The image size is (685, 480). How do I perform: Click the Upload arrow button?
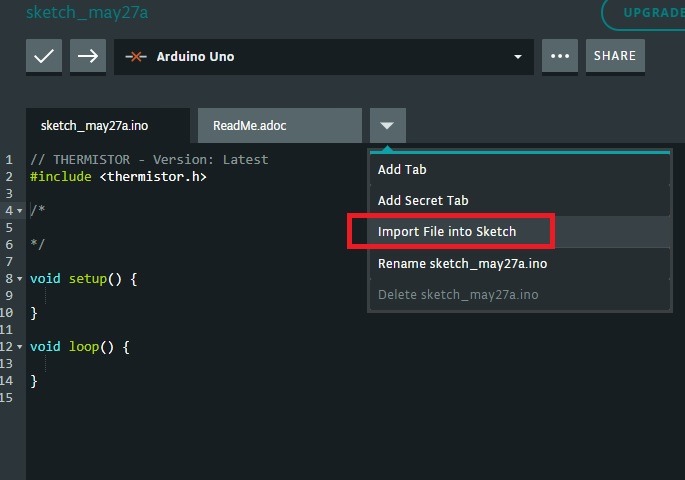pos(88,56)
